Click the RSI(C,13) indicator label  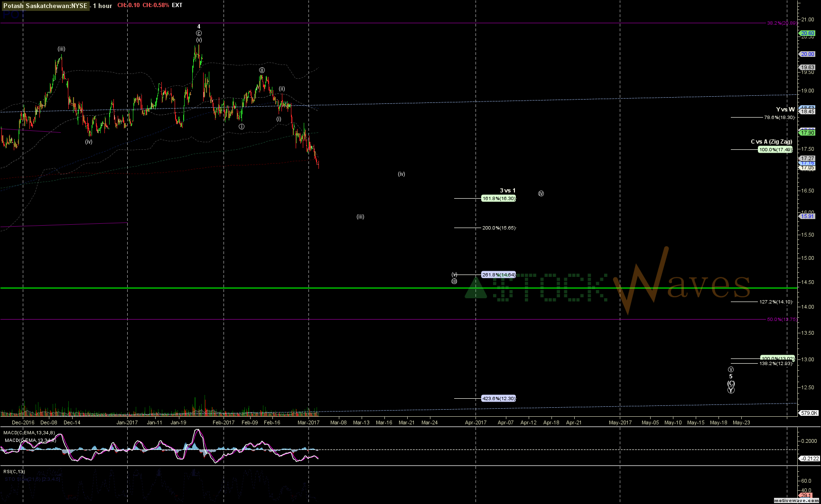click(x=14, y=472)
